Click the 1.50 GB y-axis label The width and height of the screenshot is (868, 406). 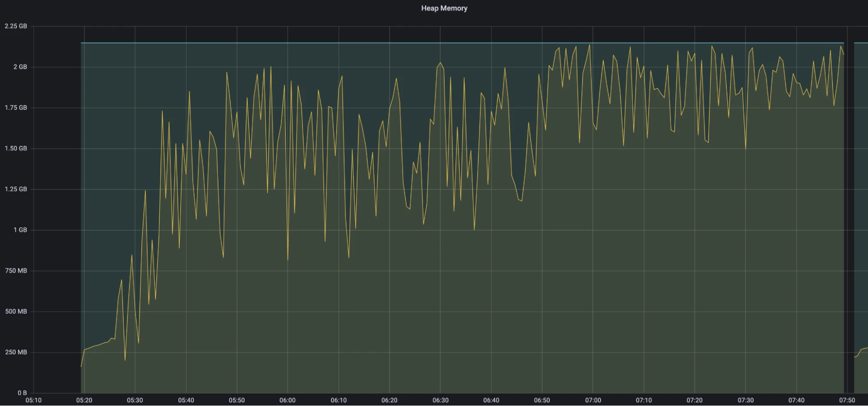[x=16, y=149]
